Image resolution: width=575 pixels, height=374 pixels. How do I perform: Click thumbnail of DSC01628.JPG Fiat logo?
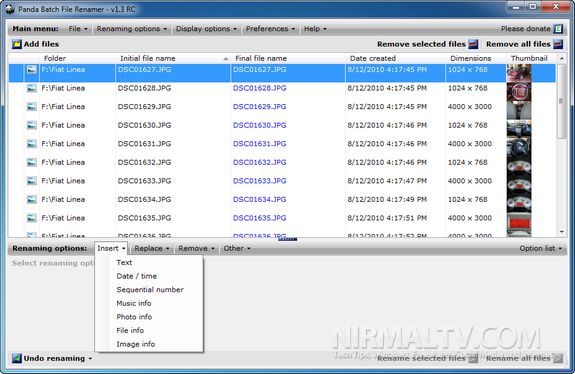click(x=519, y=92)
